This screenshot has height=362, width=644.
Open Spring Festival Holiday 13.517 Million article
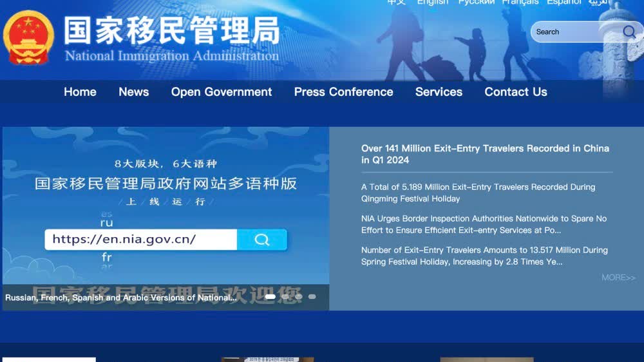484,256
